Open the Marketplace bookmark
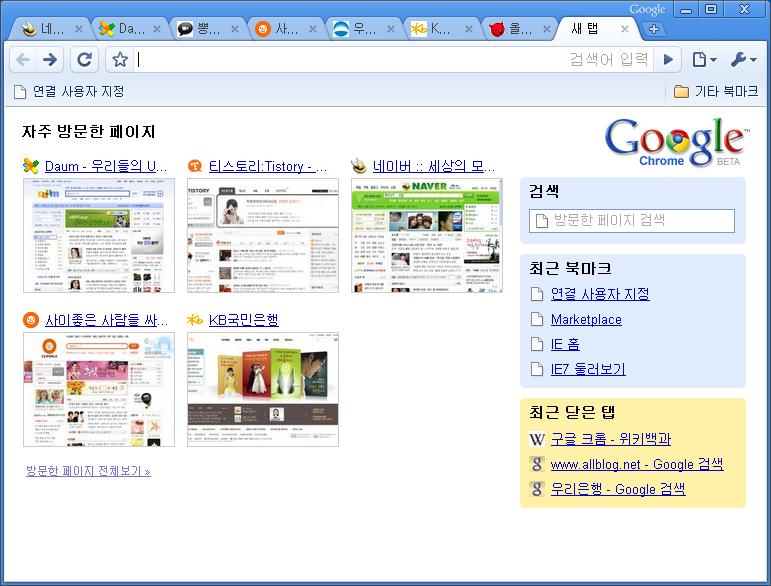771x586 pixels. 586,320
